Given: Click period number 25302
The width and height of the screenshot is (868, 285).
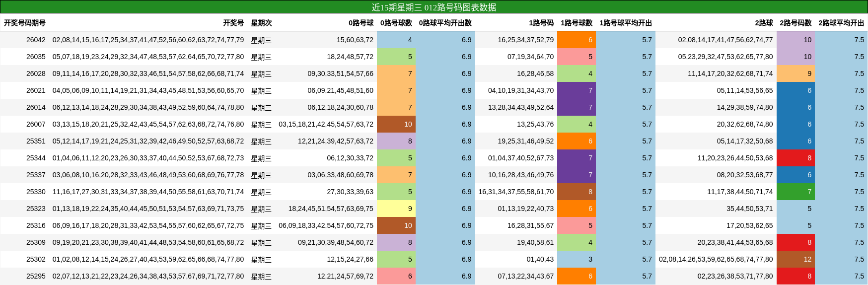Looking at the screenshot, I should [36, 259].
